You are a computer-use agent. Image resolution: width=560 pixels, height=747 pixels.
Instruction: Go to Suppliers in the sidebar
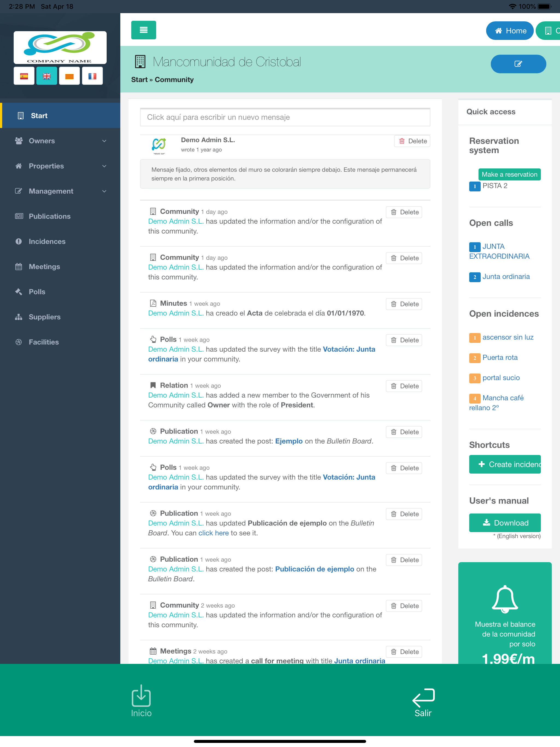point(45,317)
